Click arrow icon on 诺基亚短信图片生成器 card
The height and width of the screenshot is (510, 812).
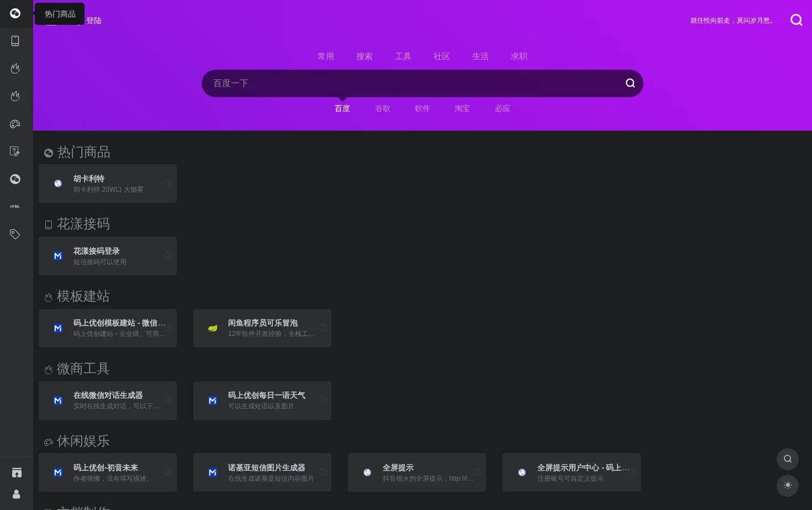pos(323,472)
